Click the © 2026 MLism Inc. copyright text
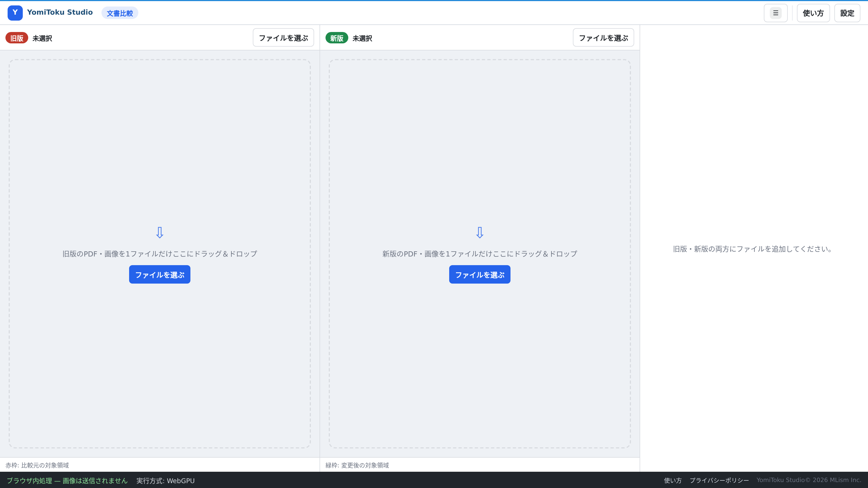Screen dimensions: 868x488 pyautogui.click(x=833, y=480)
